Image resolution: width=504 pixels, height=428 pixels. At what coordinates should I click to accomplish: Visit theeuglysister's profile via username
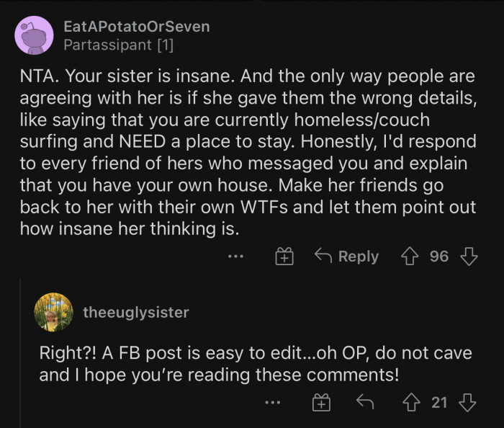[135, 312]
